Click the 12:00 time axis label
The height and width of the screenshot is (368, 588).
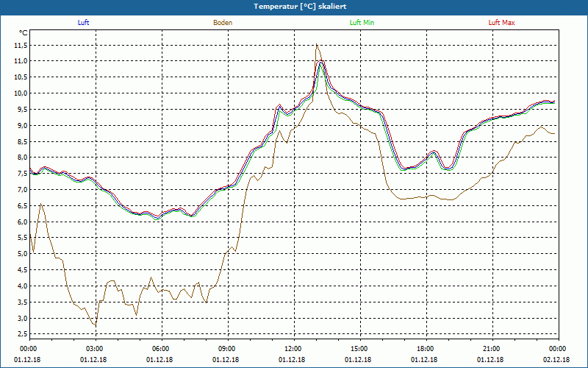tap(293, 349)
